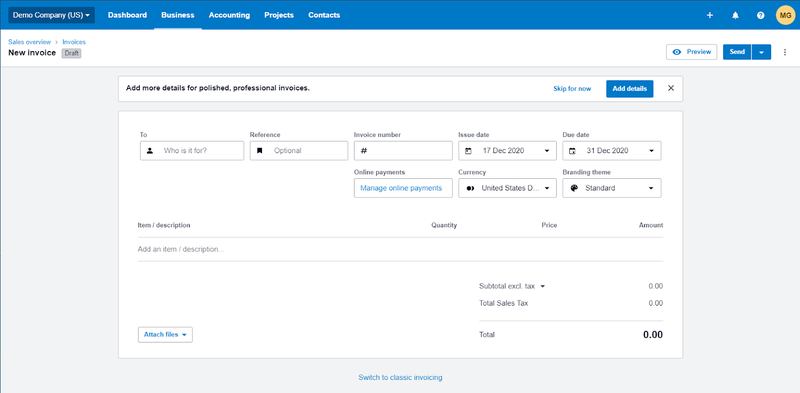The image size is (800, 393).
Task: Dismiss the add details banner
Action: pyautogui.click(x=671, y=88)
